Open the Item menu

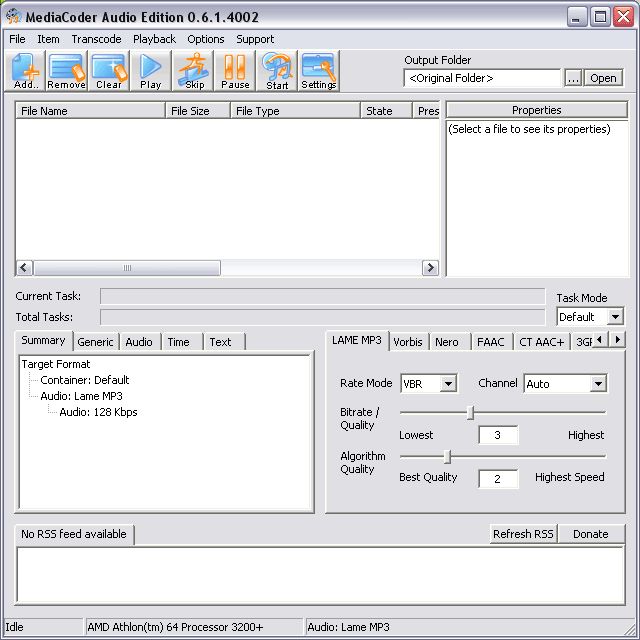coord(48,39)
